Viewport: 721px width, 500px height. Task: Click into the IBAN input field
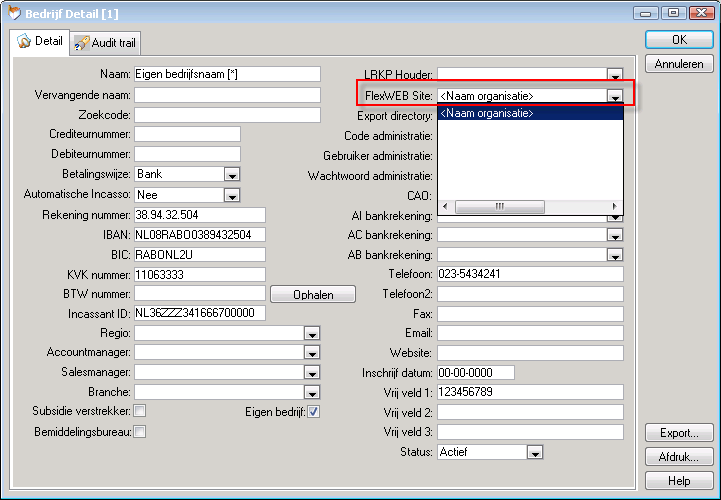(199, 235)
